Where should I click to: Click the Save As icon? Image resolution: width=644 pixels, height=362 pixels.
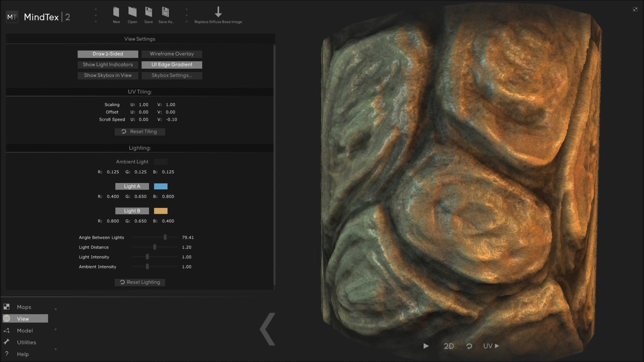165,12
